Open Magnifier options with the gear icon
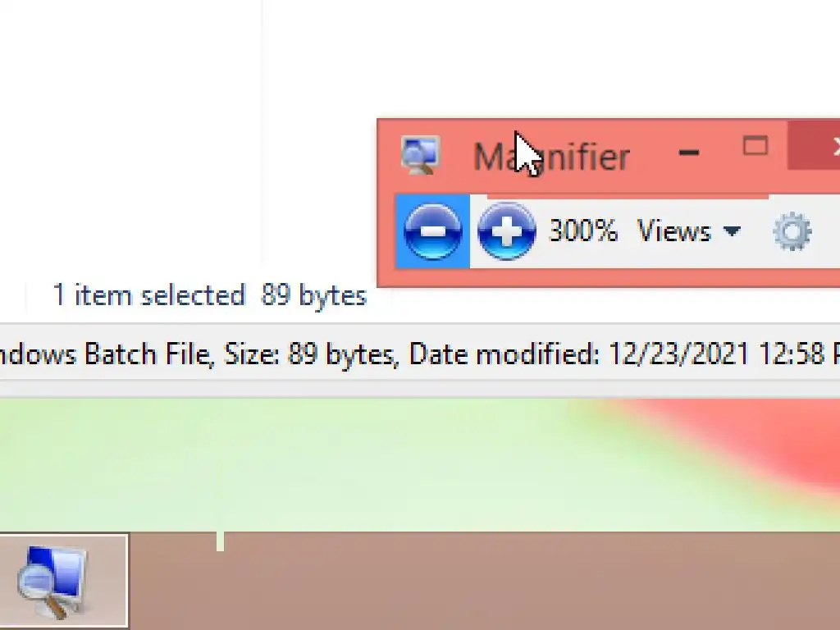Image resolution: width=840 pixels, height=630 pixels. (792, 231)
